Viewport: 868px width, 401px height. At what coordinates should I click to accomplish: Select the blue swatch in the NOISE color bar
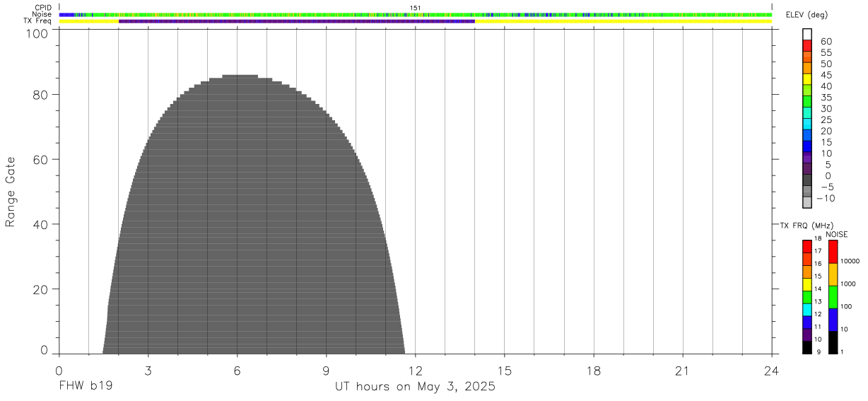click(833, 320)
